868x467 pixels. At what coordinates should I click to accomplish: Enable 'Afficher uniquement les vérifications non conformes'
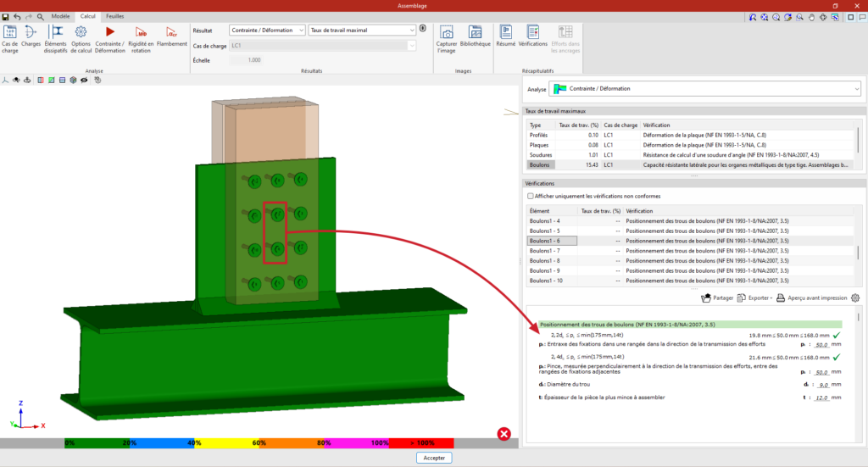(531, 196)
